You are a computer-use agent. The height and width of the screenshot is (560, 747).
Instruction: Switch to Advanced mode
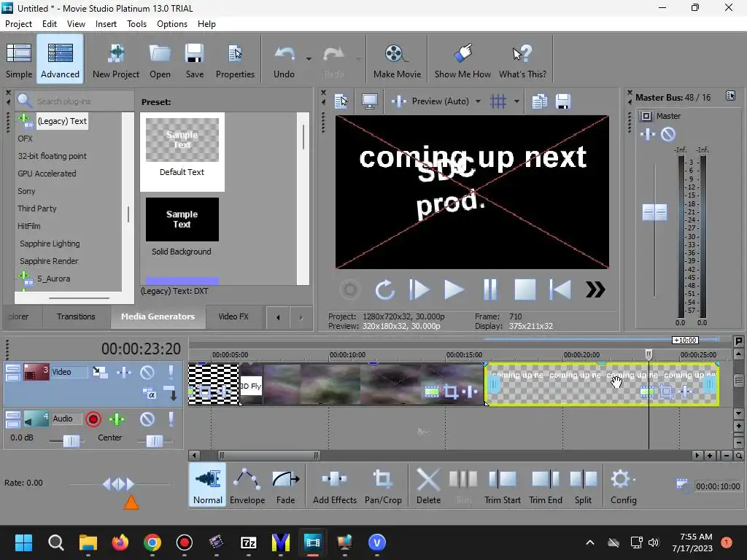point(60,60)
